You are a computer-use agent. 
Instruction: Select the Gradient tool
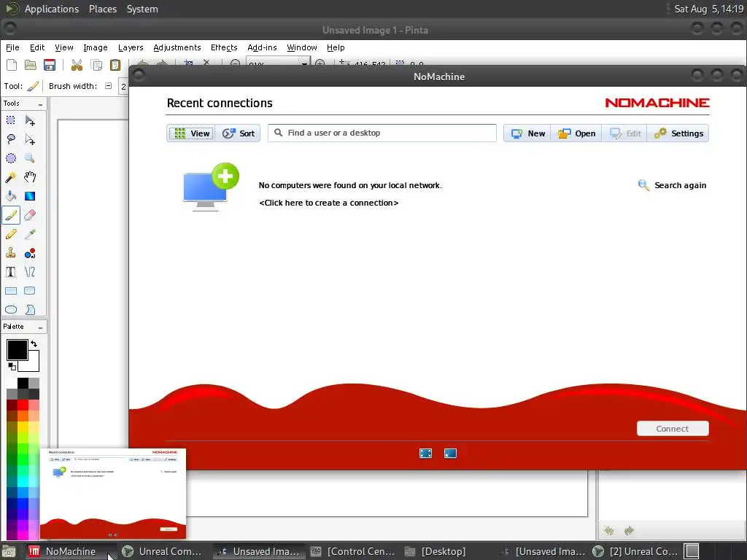tap(29, 196)
